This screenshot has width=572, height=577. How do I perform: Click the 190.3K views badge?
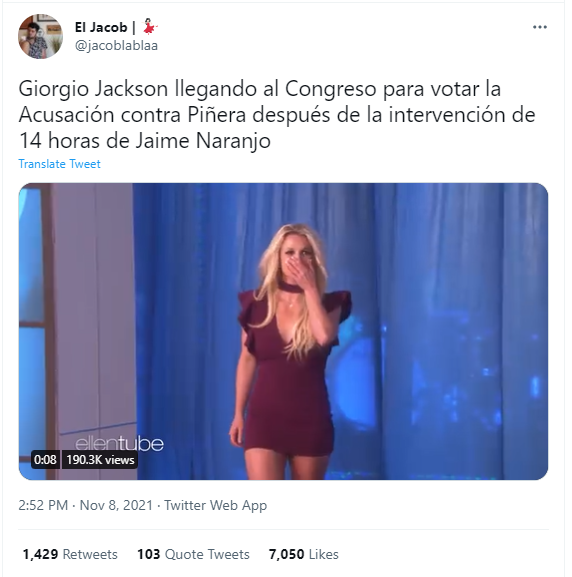100,460
